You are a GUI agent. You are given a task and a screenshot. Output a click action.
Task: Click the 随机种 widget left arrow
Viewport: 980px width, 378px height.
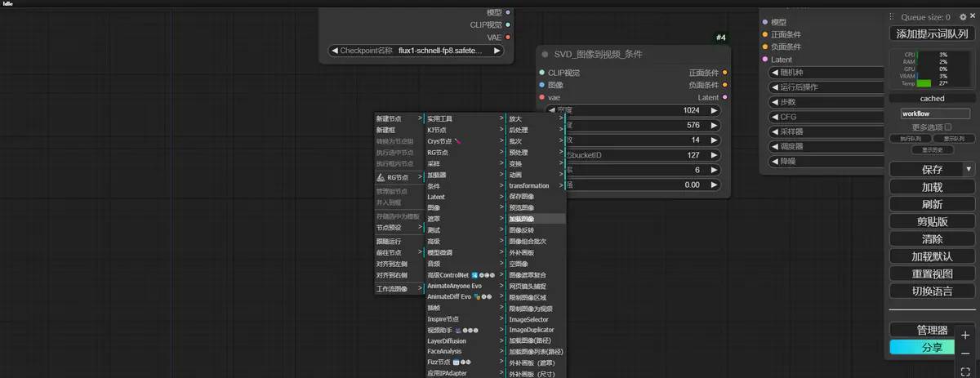click(x=774, y=72)
